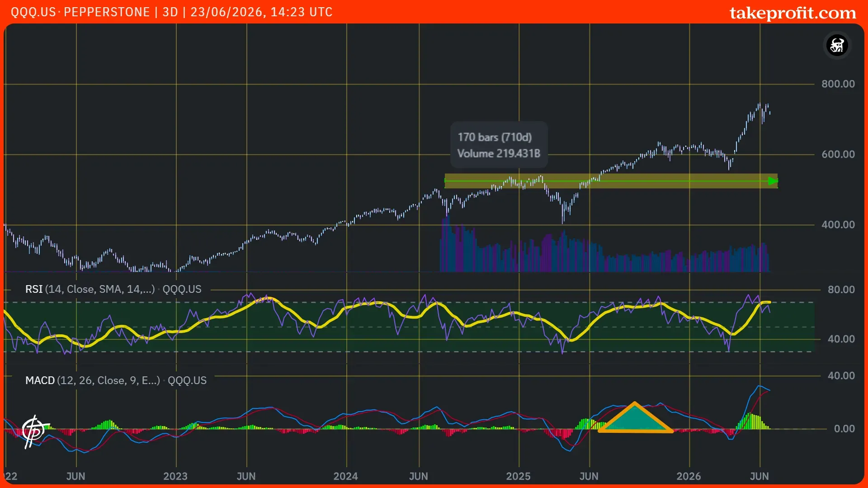The height and width of the screenshot is (488, 868).
Task: Click the 2026 time axis label
Action: pyautogui.click(x=689, y=476)
